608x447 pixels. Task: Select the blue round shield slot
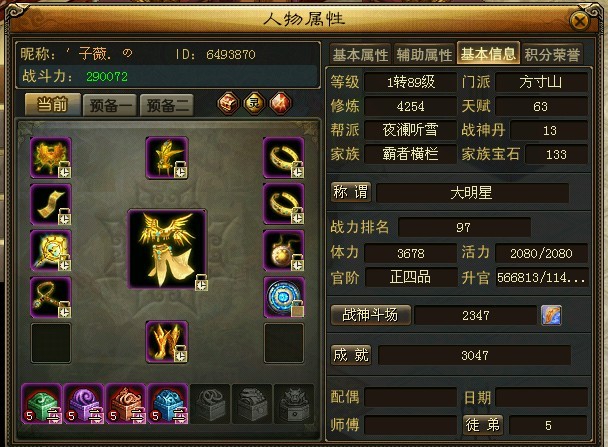[x=284, y=297]
